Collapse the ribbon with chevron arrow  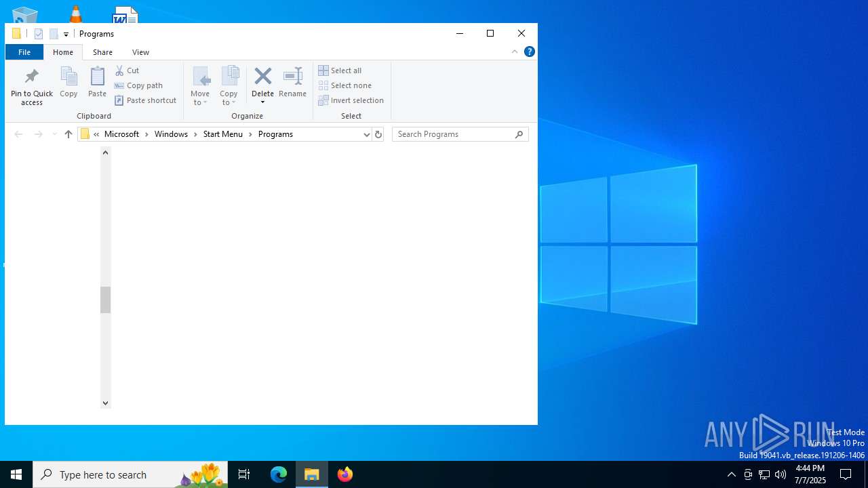[515, 52]
